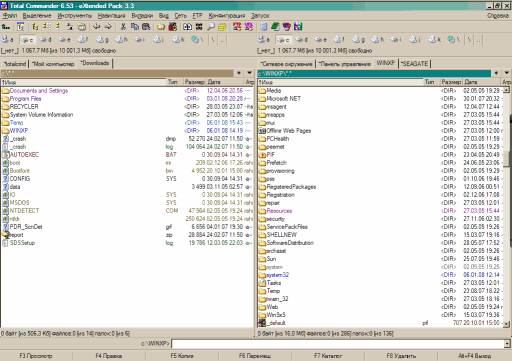The height and width of the screenshot is (361, 512).
Task: Click the network drive icon in left drive bar
Action: (x=197, y=40)
